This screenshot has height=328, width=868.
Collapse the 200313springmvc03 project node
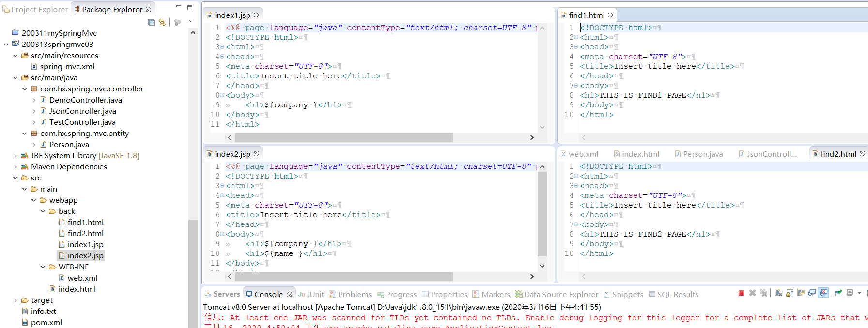(x=6, y=44)
